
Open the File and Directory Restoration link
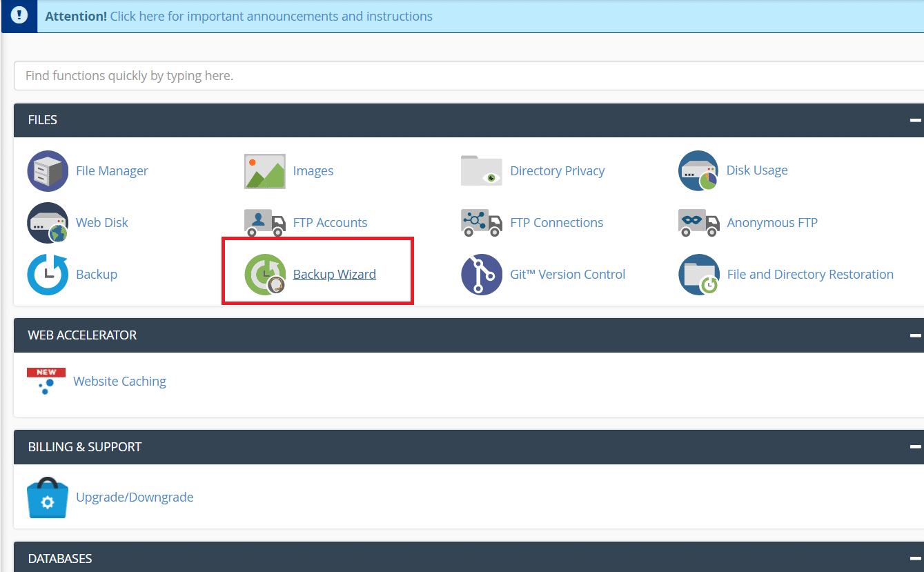(810, 275)
